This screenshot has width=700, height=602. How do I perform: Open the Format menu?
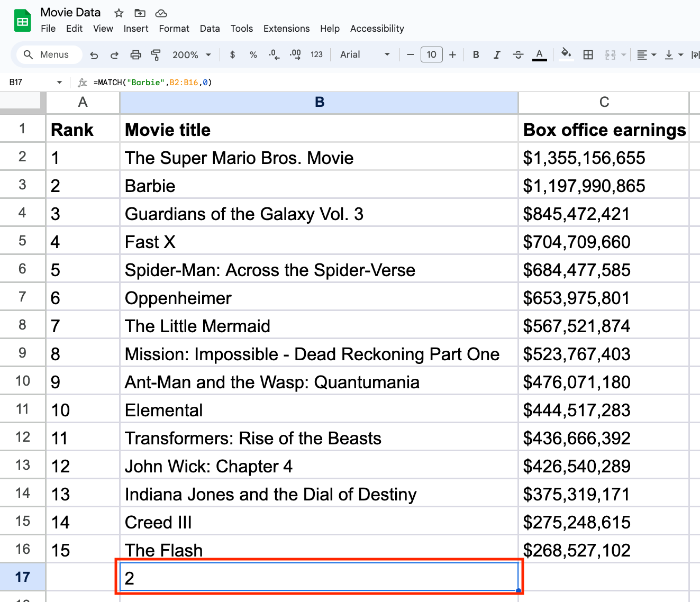pos(174,29)
